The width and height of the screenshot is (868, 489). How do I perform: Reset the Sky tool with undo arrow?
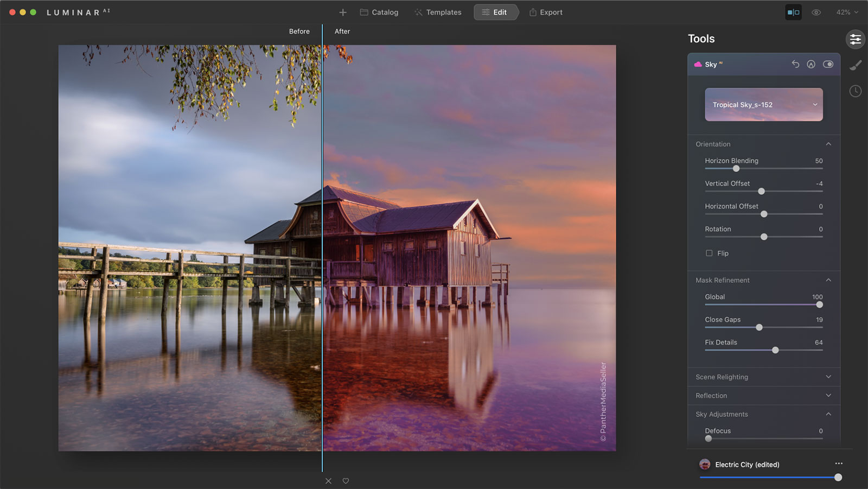795,64
